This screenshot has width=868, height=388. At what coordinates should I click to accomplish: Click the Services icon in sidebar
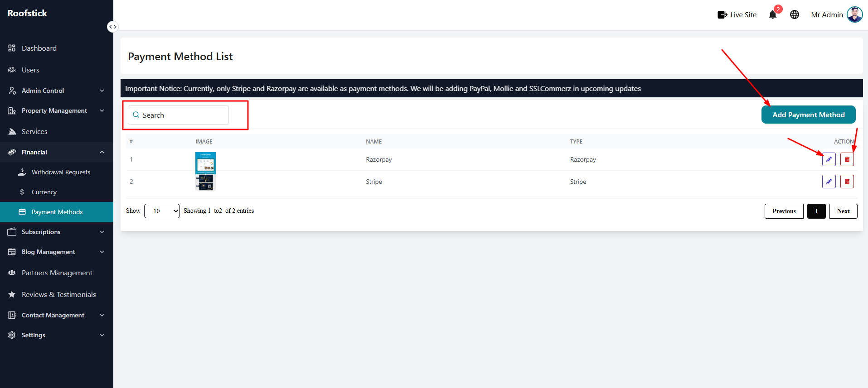tap(12, 131)
